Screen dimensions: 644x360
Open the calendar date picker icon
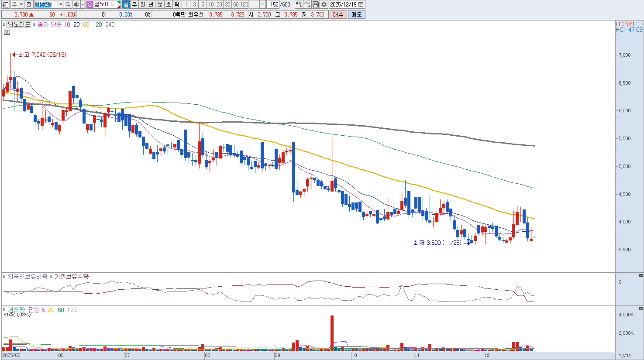[x=361, y=4]
